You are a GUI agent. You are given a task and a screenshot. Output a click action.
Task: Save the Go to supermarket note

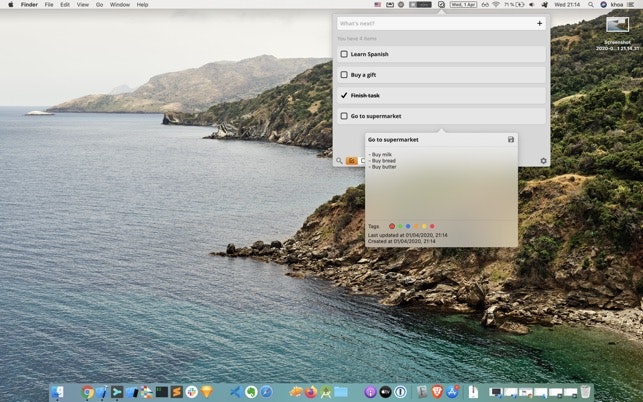pyautogui.click(x=511, y=139)
